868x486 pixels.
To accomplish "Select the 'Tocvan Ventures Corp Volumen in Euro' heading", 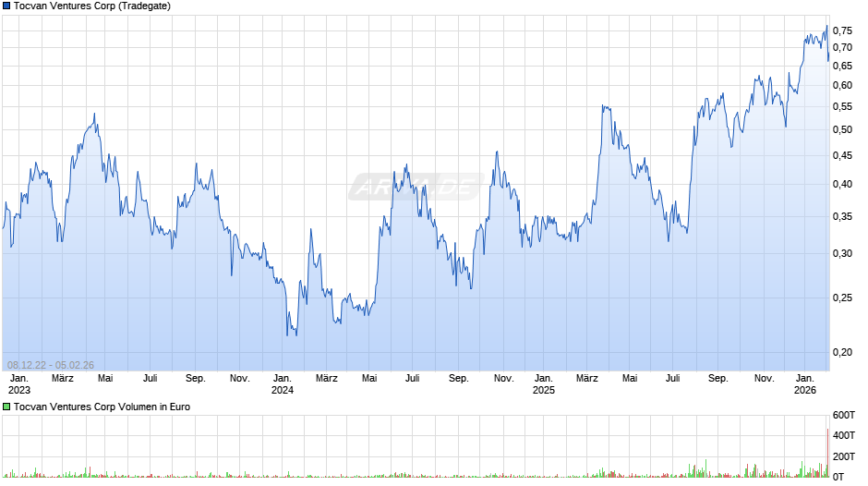I will pos(102,407).
